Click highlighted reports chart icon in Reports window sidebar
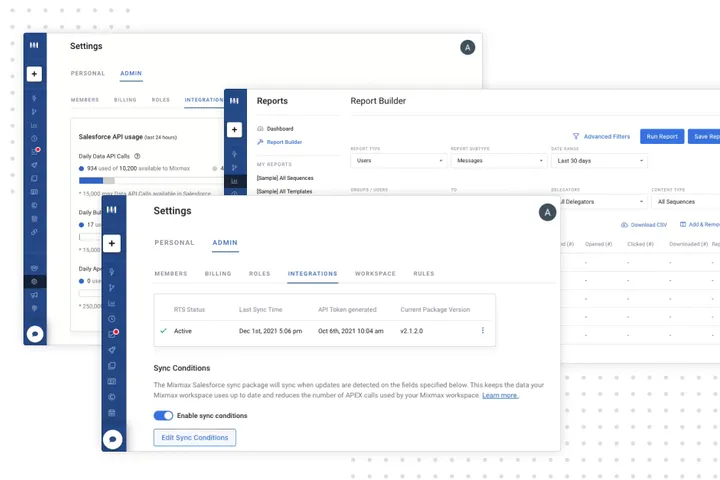The height and width of the screenshot is (480, 720). (x=235, y=181)
